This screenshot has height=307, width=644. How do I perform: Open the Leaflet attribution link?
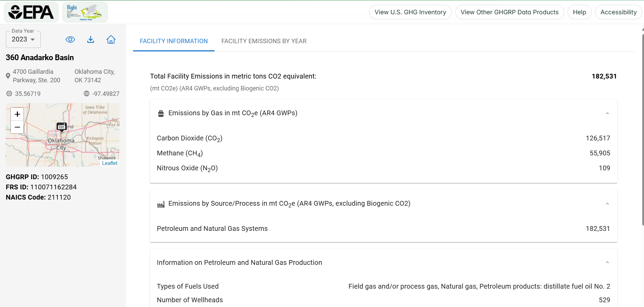[x=109, y=163]
